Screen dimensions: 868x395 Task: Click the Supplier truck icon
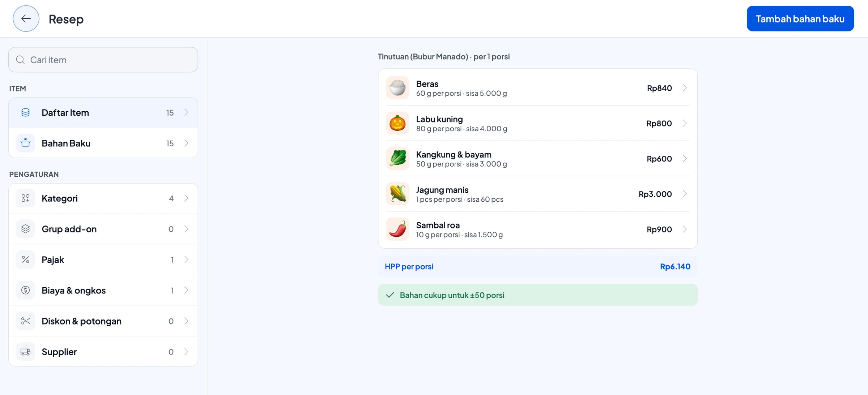[x=25, y=352]
